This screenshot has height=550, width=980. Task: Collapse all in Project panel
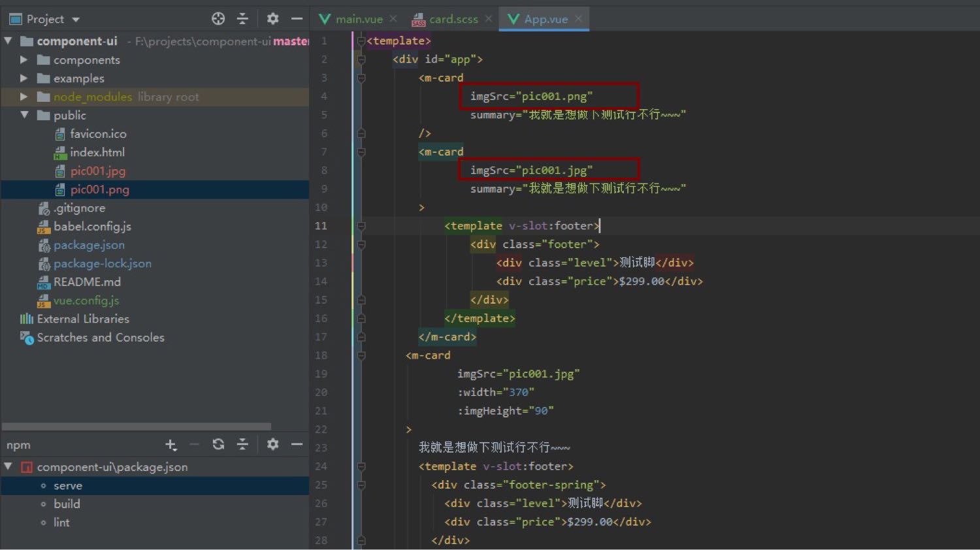coord(242,19)
